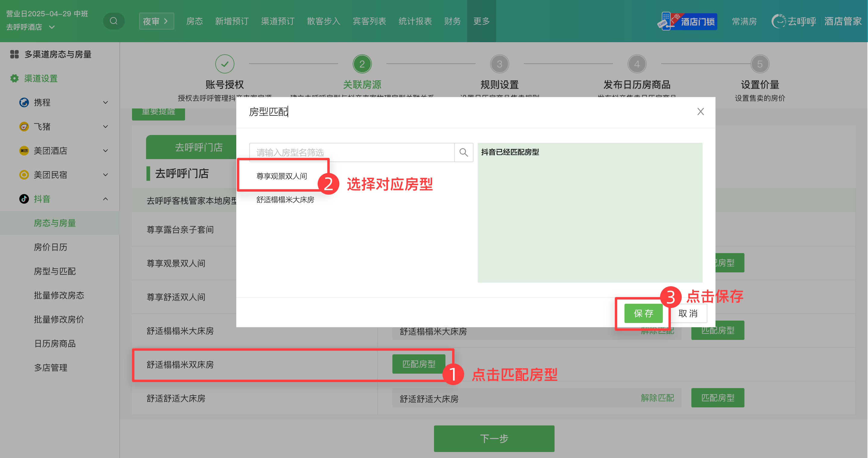Choose 舒适榻榻米大床房 from dialog list
This screenshot has width=868, height=458.
pyautogui.click(x=285, y=200)
